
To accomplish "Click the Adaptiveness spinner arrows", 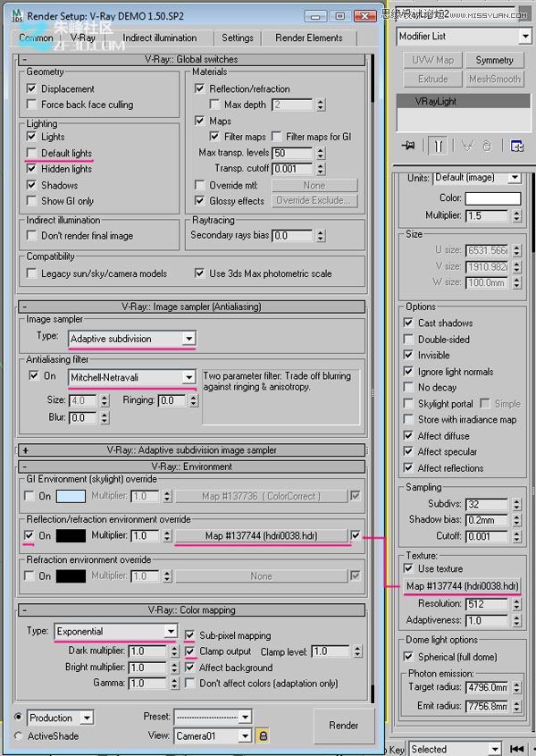I will pyautogui.click(x=516, y=620).
